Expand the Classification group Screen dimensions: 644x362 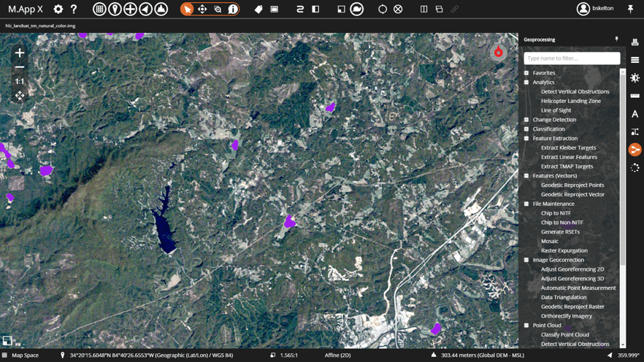pyautogui.click(x=526, y=129)
